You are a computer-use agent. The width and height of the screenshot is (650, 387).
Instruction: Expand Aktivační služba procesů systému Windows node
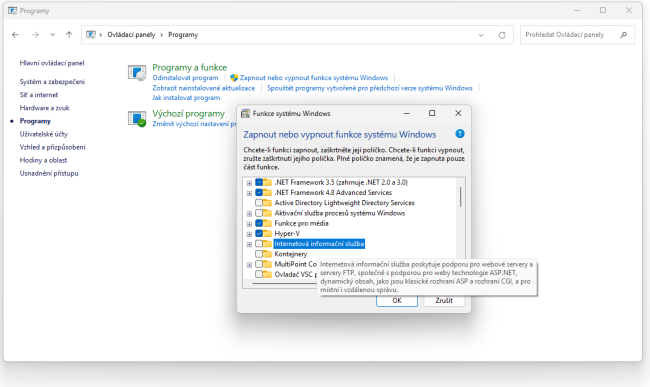(x=249, y=214)
